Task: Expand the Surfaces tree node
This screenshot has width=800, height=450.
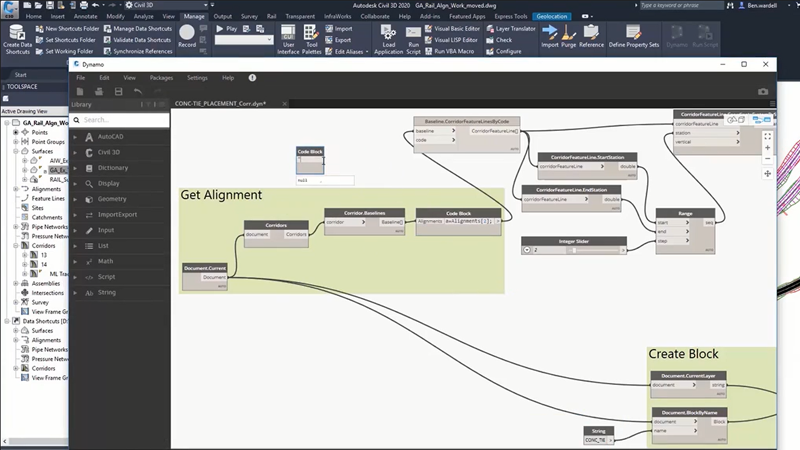Action: 15,150
